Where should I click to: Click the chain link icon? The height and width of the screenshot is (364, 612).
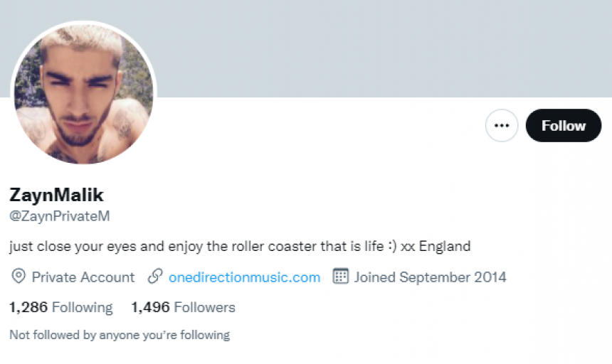pos(155,277)
